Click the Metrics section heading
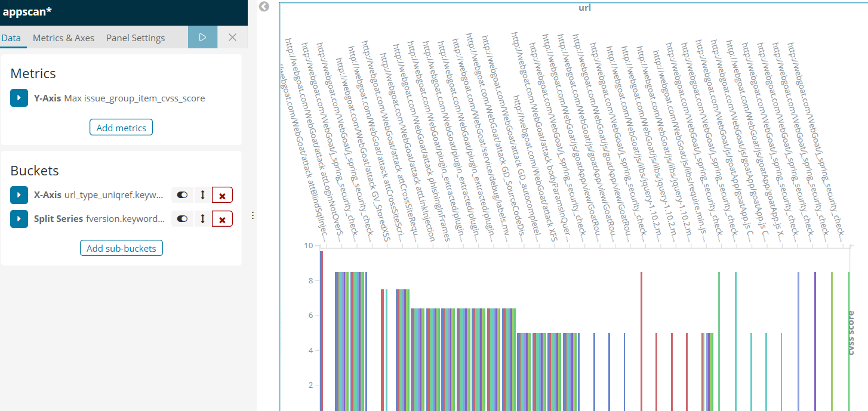Screen dimensions: 868x411 (33, 73)
